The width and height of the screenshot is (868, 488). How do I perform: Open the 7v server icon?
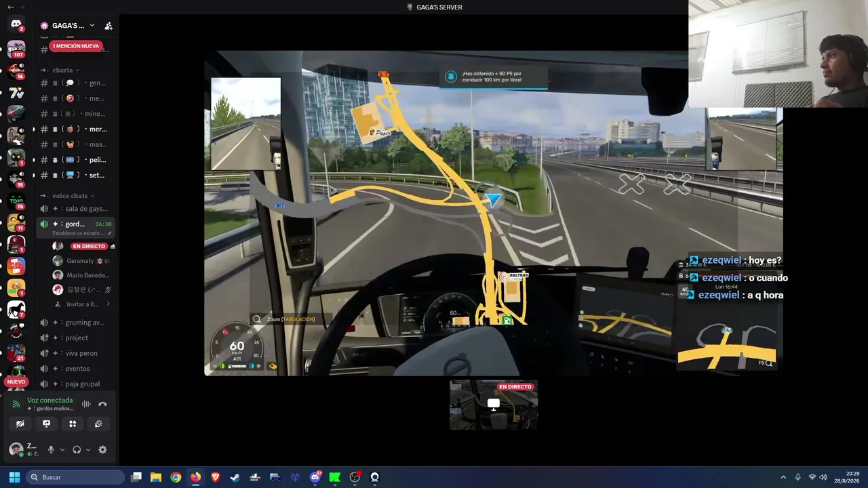[16, 93]
